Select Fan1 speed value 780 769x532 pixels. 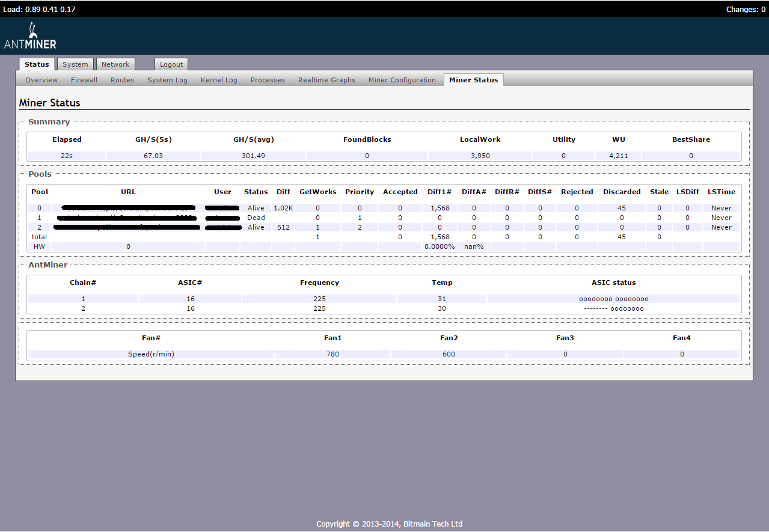pyautogui.click(x=332, y=354)
